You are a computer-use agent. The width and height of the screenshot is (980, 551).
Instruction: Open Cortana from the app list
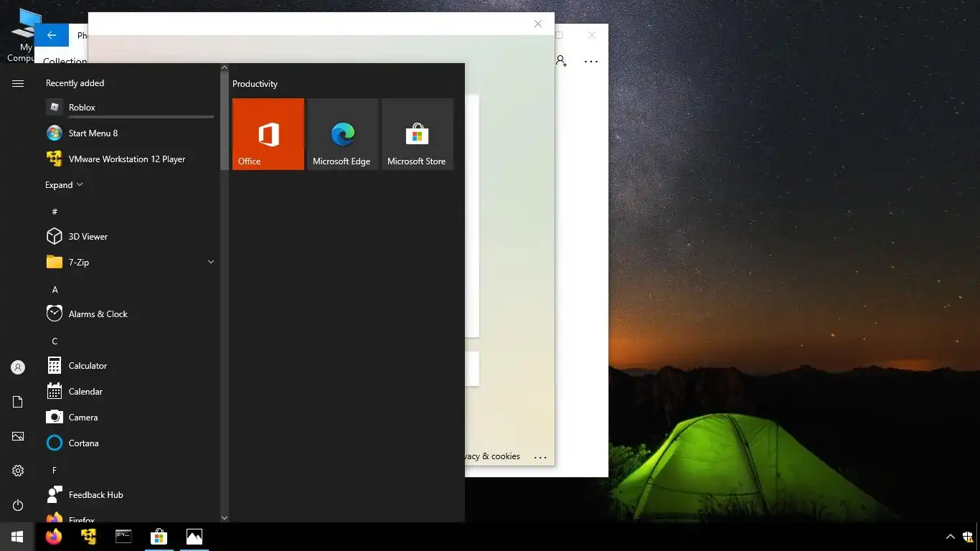click(x=130, y=443)
